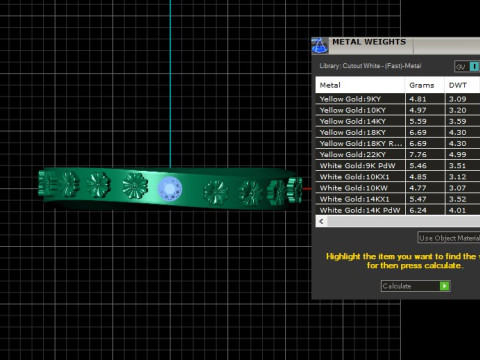This screenshot has width=480, height=360.
Task: Sort by the Metal column header
Action: pyautogui.click(x=360, y=85)
